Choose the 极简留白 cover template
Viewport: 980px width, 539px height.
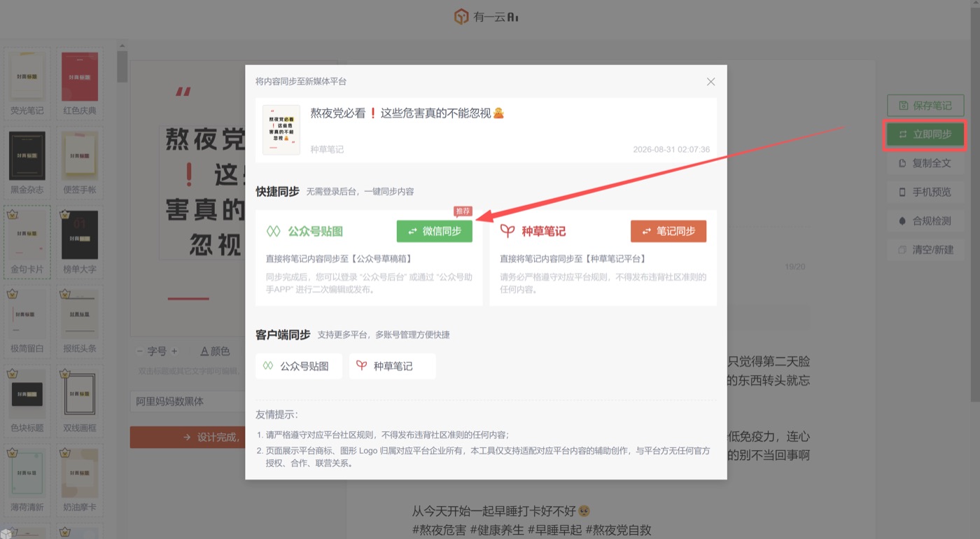[27, 321]
